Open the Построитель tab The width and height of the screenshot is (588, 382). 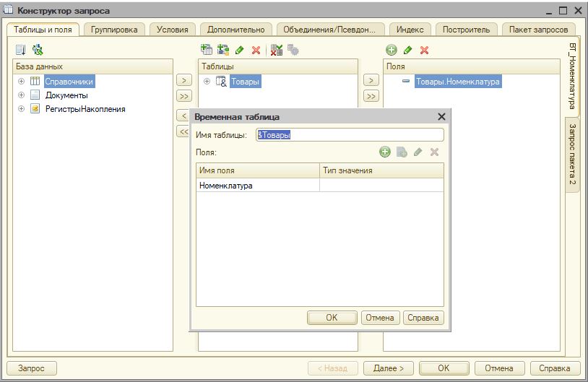[x=466, y=30]
